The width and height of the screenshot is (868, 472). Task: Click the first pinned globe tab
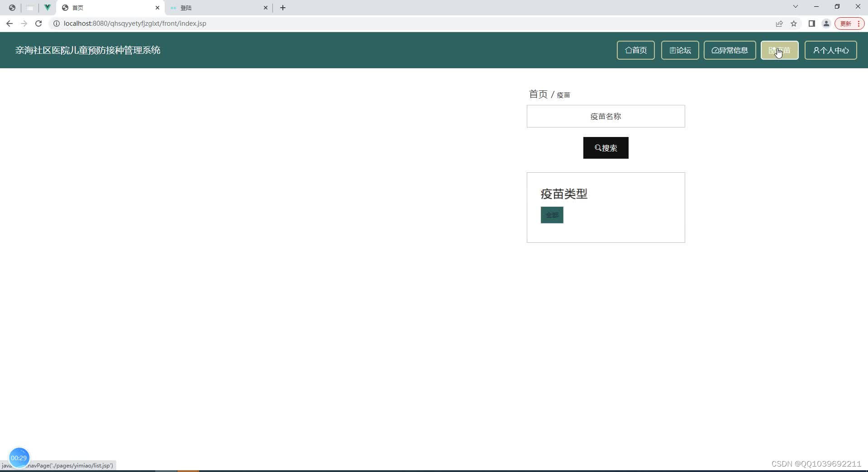click(x=12, y=8)
